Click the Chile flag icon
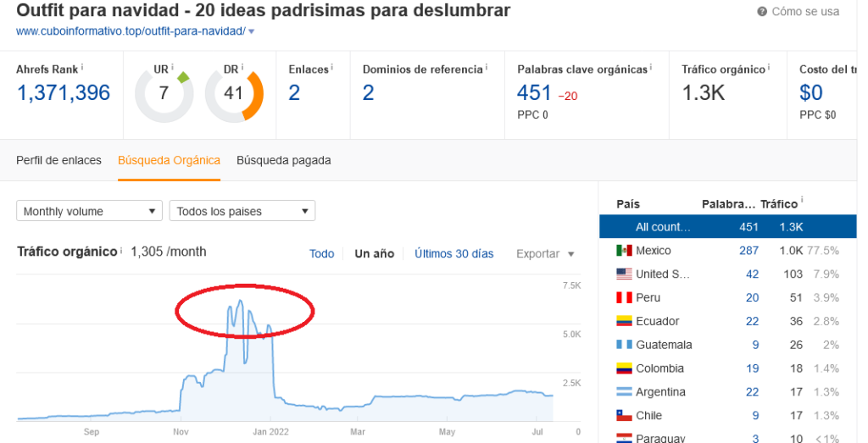This screenshot has height=443, width=868. click(x=624, y=415)
